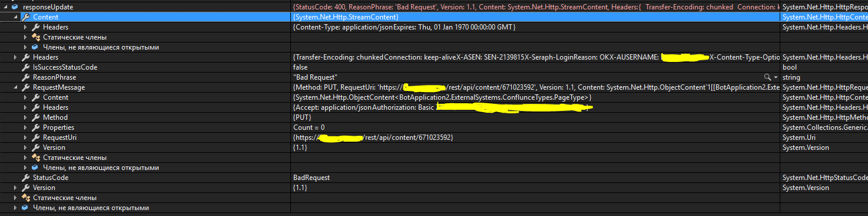This screenshot has width=868, height=216.
Task: Expand Version node directly below RequestUri
Action: click(25, 148)
